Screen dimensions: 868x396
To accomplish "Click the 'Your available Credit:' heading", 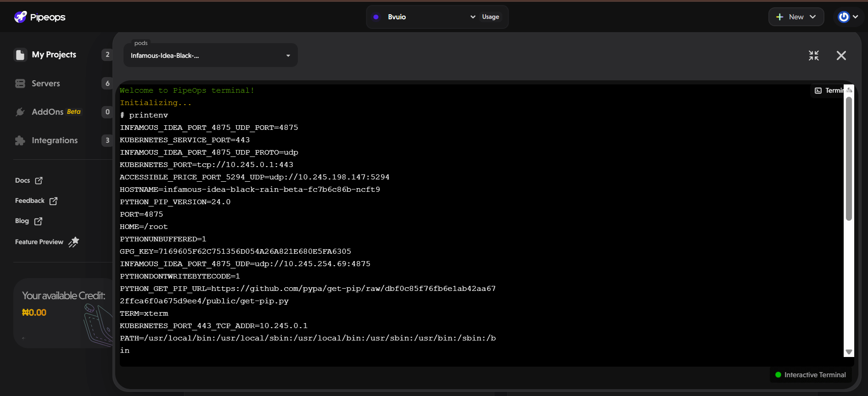I will (64, 296).
